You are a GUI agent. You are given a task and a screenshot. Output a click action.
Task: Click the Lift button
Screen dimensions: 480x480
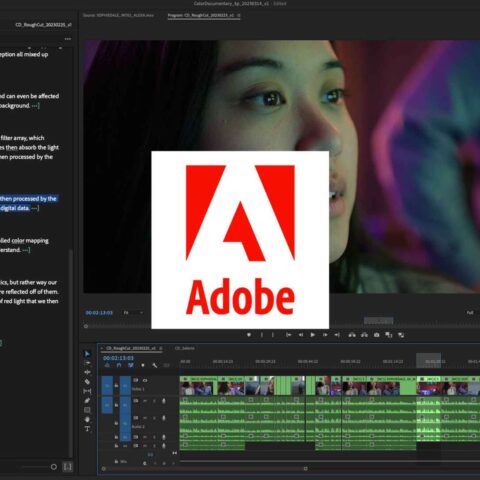[352, 335]
